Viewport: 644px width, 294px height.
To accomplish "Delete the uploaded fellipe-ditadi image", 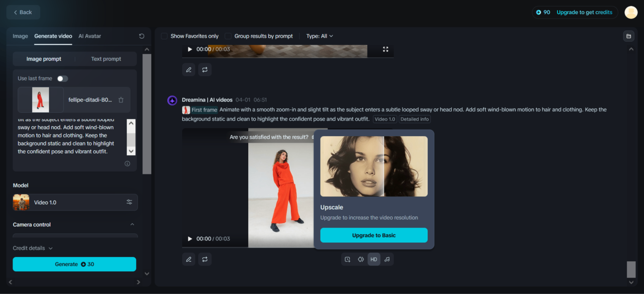I will coord(121,100).
